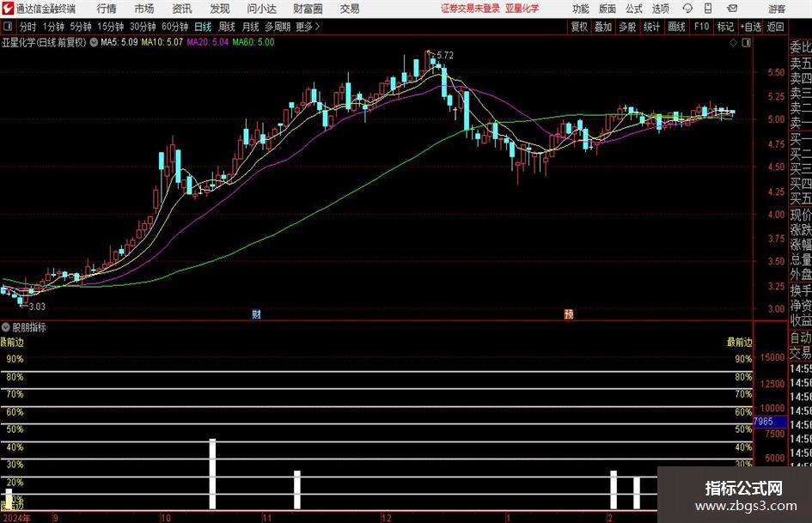Click the 多股 multi-stock toolbar button
Image resolution: width=812 pixels, height=523 pixels.
627,27
